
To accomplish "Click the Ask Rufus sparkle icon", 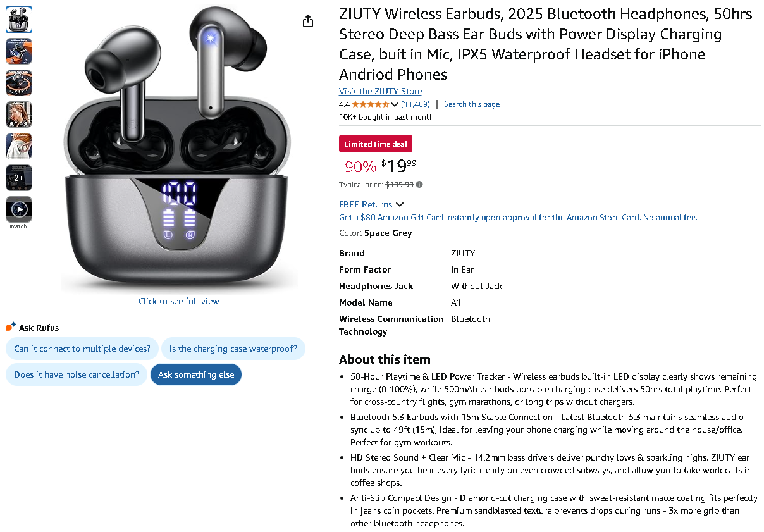I will 11,327.
